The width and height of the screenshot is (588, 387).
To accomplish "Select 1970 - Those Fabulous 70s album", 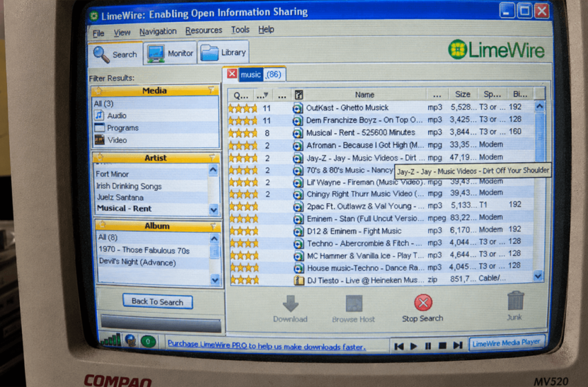I will [x=144, y=250].
